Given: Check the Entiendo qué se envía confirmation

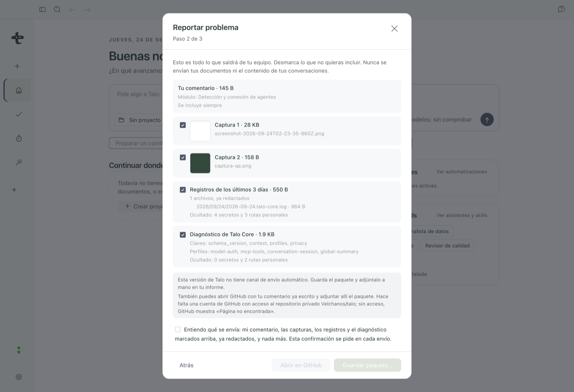Looking at the screenshot, I should (178, 329).
